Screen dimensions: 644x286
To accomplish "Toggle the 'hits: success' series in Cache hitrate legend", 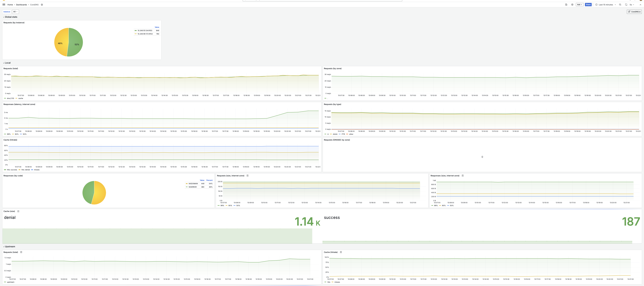I will coord(12,170).
